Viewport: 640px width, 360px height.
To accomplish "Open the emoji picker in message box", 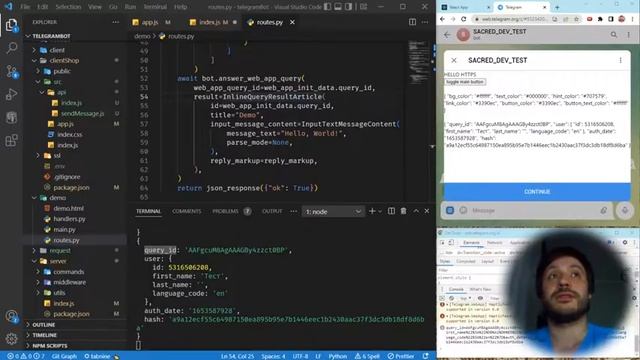I will click(x=463, y=210).
